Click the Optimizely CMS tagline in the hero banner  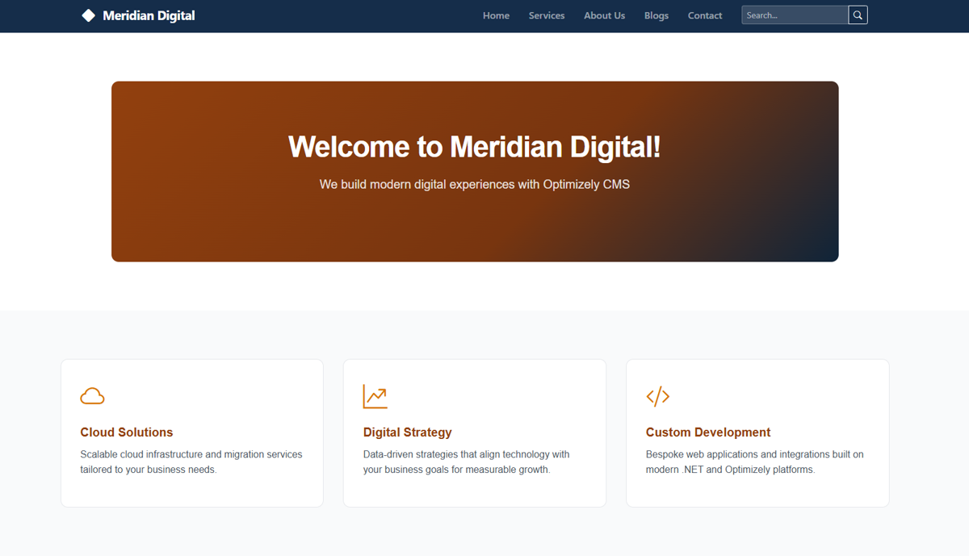tap(474, 185)
